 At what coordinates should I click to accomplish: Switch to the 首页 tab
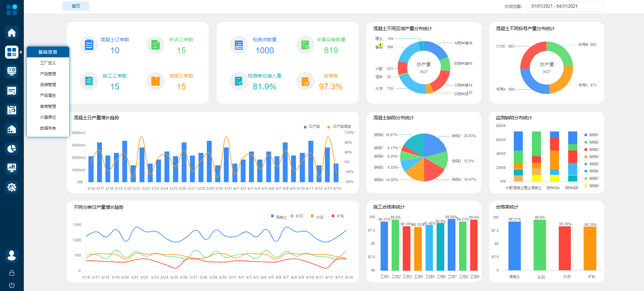coord(76,6)
